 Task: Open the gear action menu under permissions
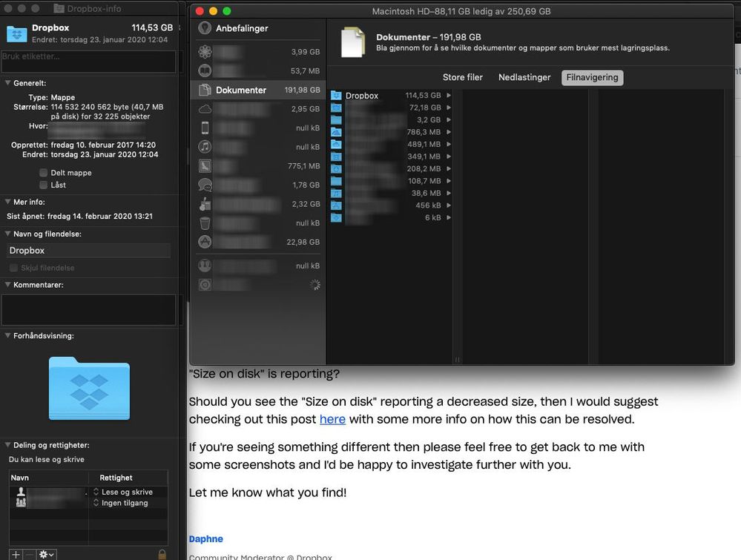click(x=47, y=554)
